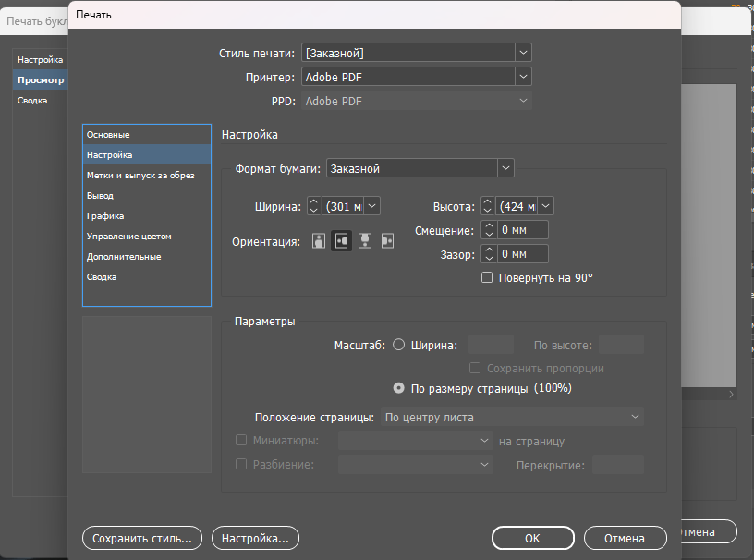Click the Сохранить стиль... button

[141, 537]
